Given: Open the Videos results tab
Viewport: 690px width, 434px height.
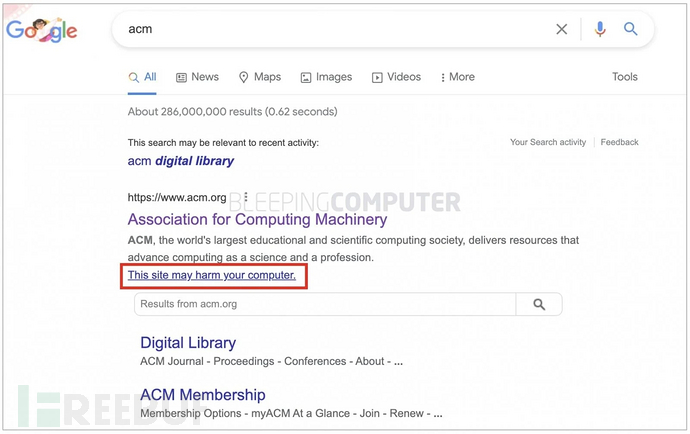Looking at the screenshot, I should [x=396, y=77].
